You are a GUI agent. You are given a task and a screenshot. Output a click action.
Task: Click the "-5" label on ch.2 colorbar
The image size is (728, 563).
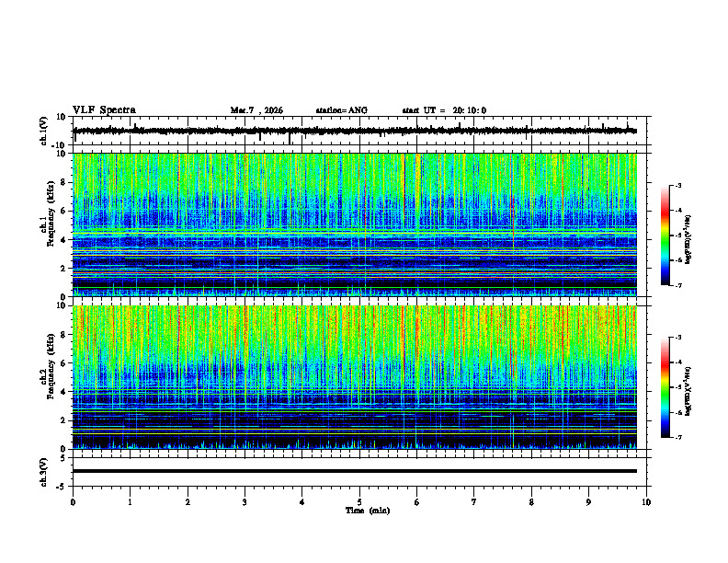pyautogui.click(x=678, y=387)
